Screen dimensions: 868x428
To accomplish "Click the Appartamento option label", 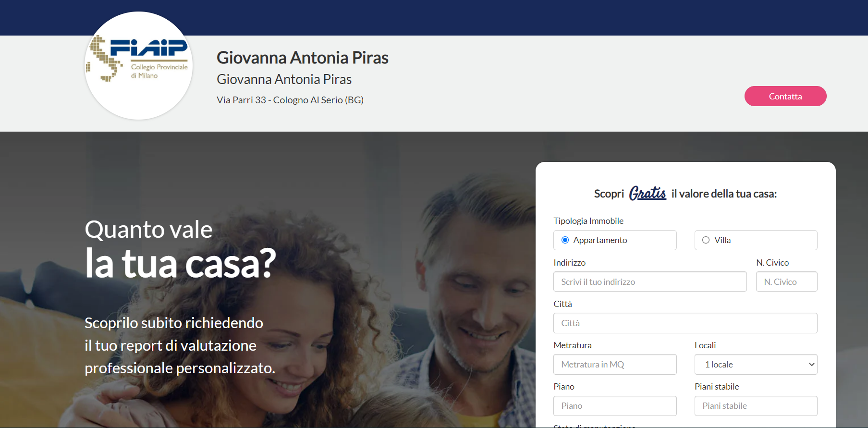I will 600,240.
